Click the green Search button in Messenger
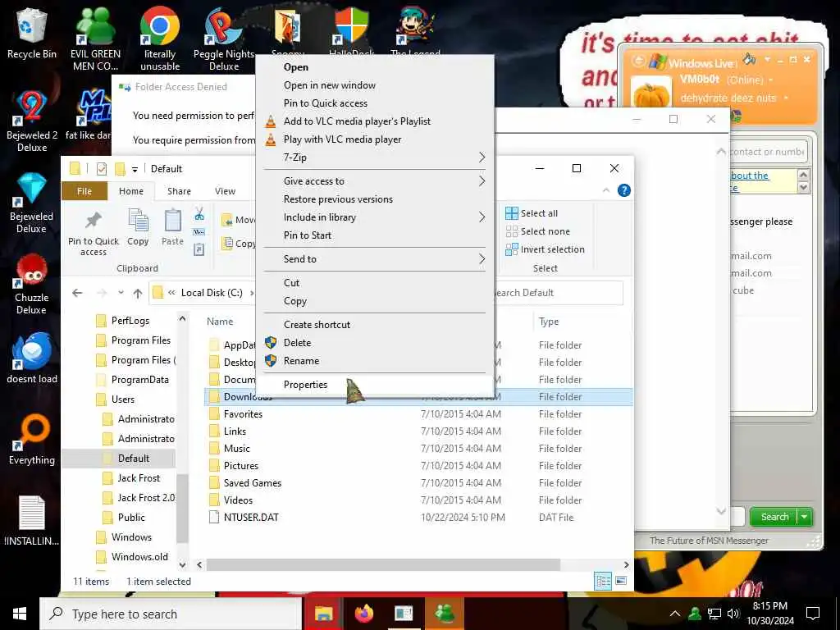This screenshot has height=630, width=840. 774,517
